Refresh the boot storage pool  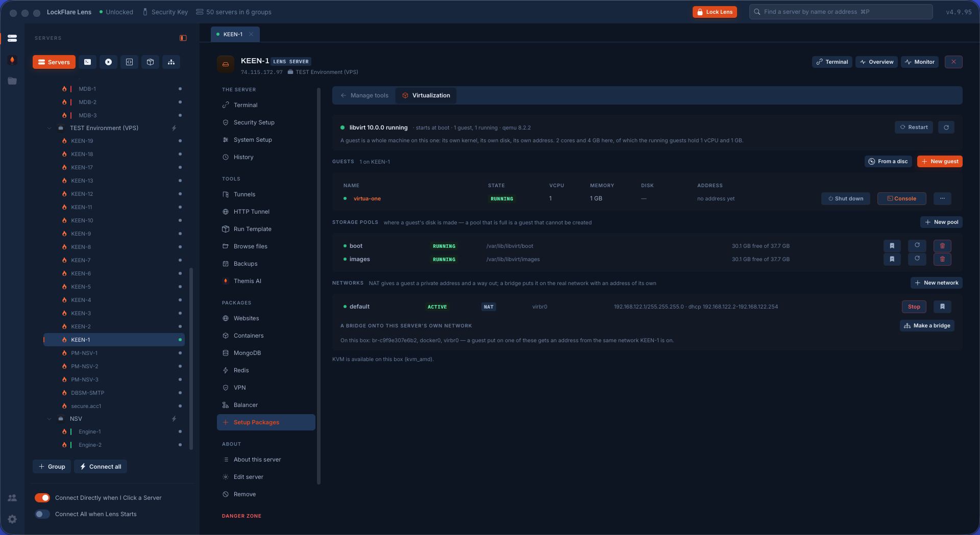[x=917, y=246]
